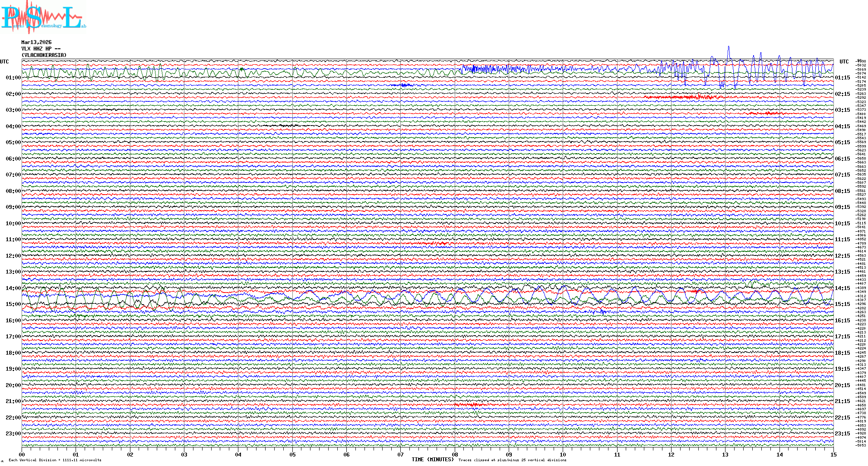Select the 14:00 hour marker on left axis
The width and height of the screenshot is (868, 466).
click(x=13, y=288)
